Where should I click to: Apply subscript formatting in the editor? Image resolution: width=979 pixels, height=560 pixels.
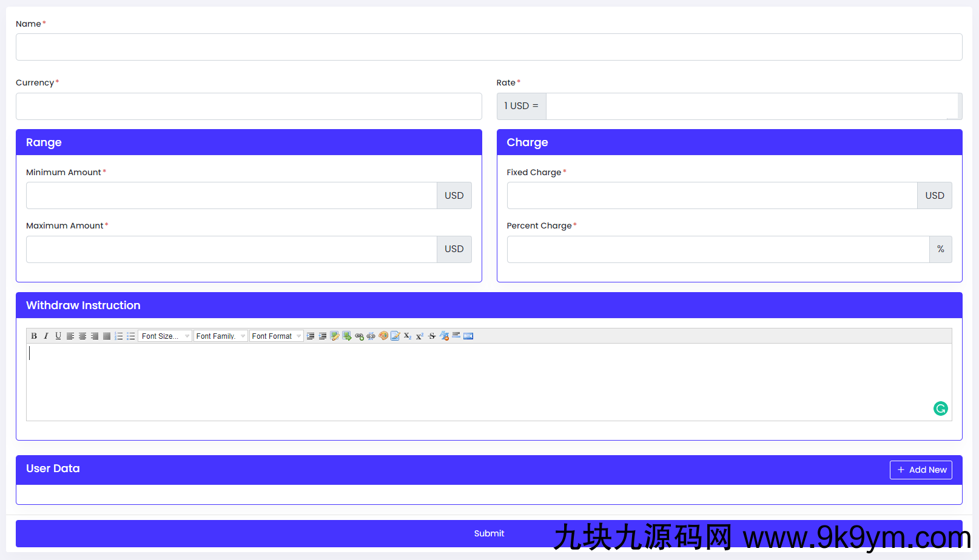point(408,336)
